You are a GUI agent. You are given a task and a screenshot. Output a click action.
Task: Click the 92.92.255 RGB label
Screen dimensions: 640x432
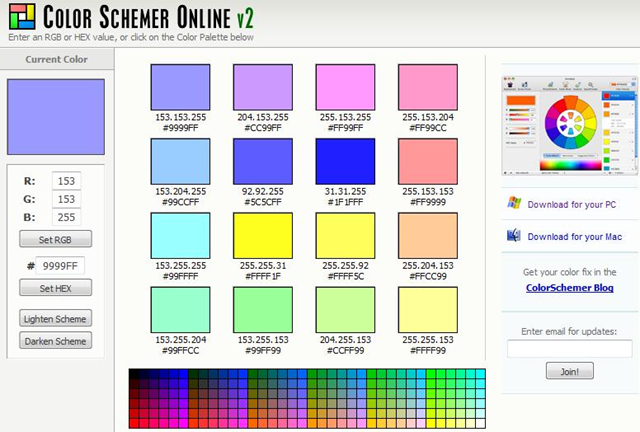[x=263, y=192]
